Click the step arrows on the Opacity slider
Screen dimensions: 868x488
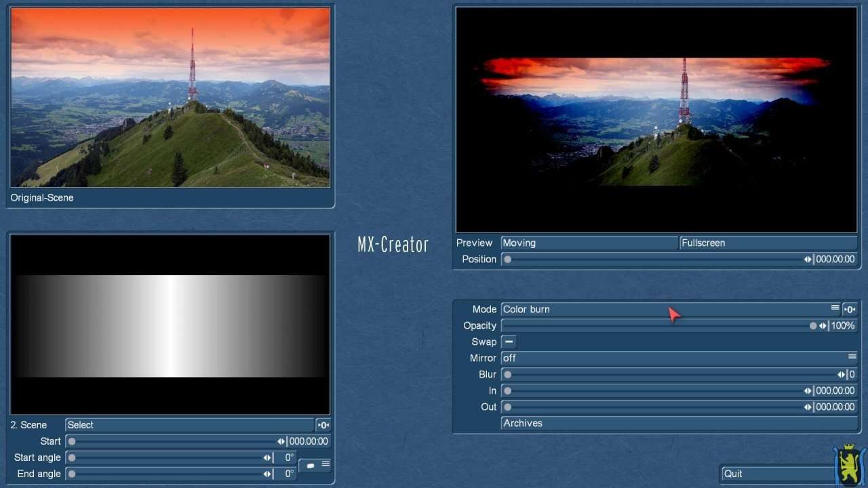pos(823,326)
